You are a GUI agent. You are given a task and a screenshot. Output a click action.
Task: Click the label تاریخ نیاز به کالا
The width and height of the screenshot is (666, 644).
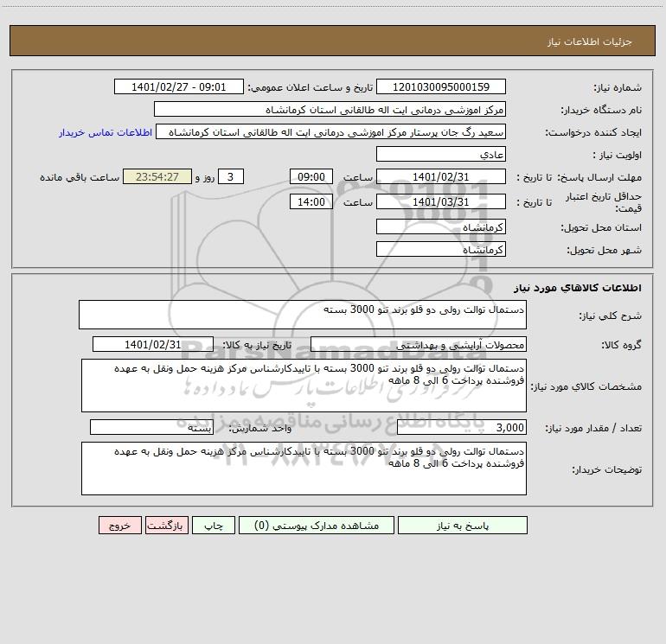tap(257, 345)
